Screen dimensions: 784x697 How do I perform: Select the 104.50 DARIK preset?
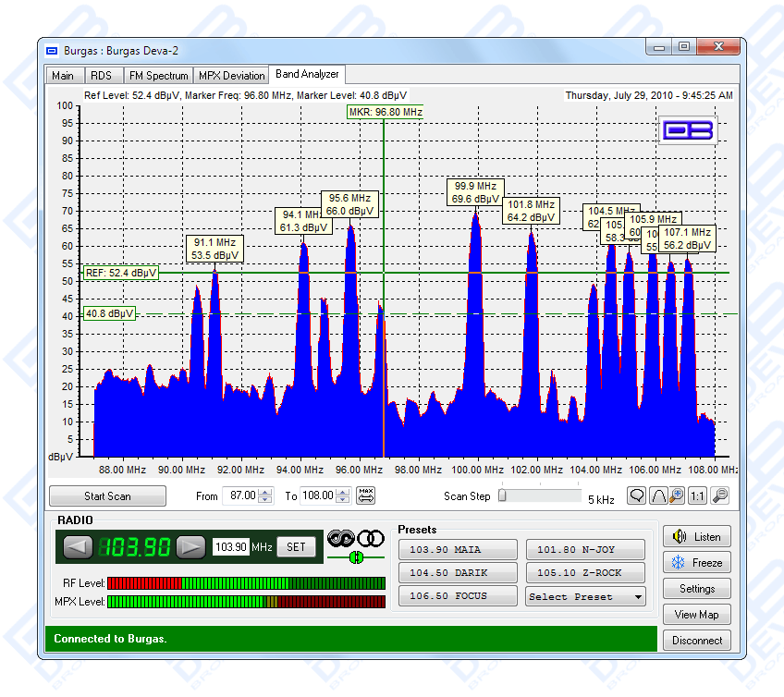(x=458, y=573)
